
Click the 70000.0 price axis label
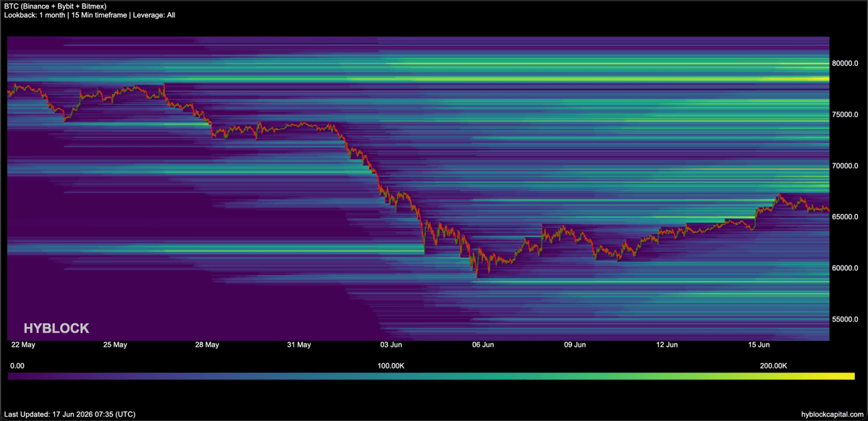click(845, 166)
